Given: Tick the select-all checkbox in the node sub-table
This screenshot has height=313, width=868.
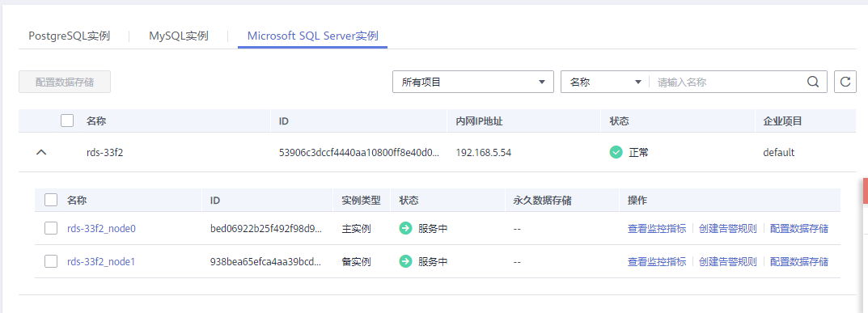Looking at the screenshot, I should pyautogui.click(x=51, y=201).
